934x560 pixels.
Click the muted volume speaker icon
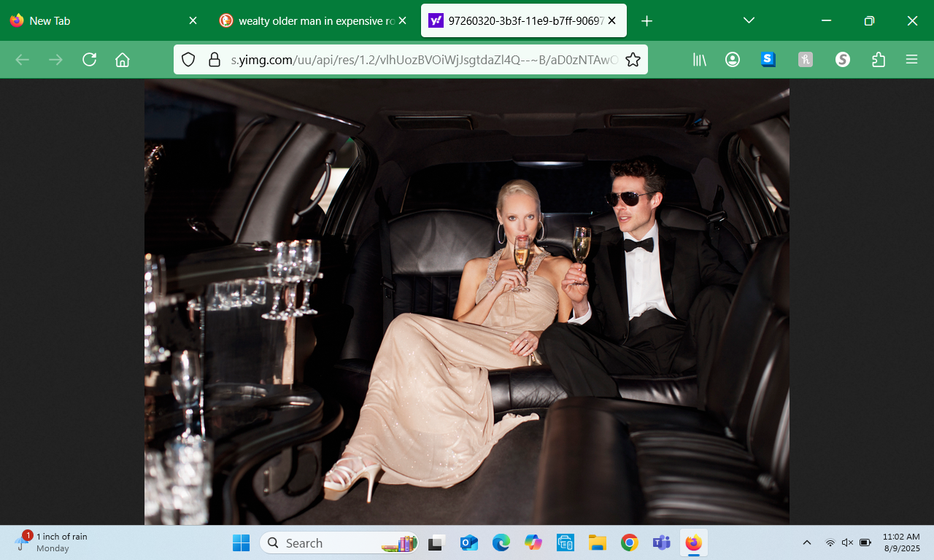click(847, 542)
